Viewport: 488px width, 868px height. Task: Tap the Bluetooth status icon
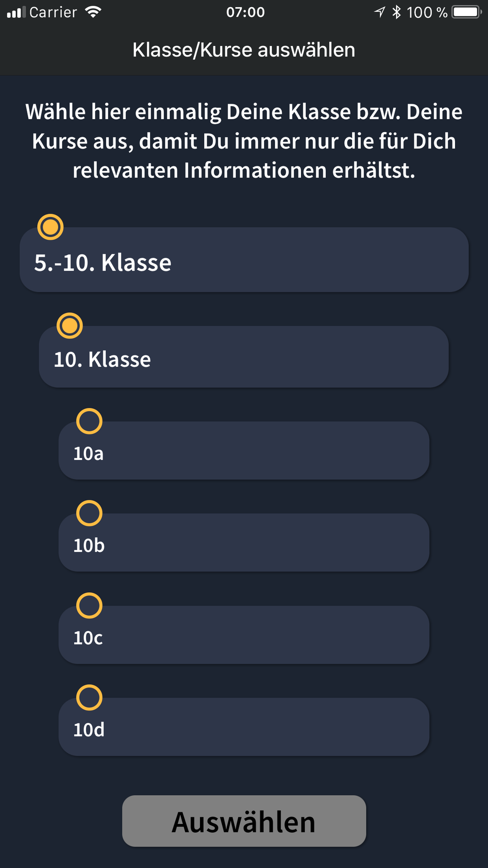tap(396, 12)
